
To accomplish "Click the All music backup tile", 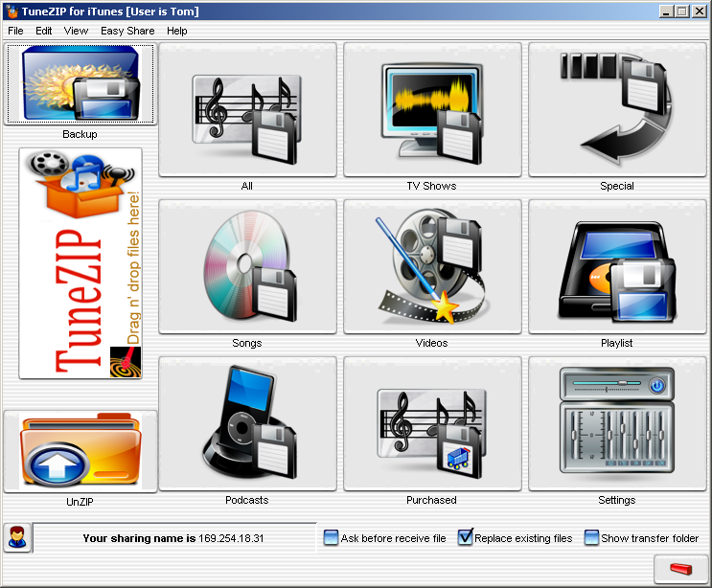I will click(x=247, y=110).
